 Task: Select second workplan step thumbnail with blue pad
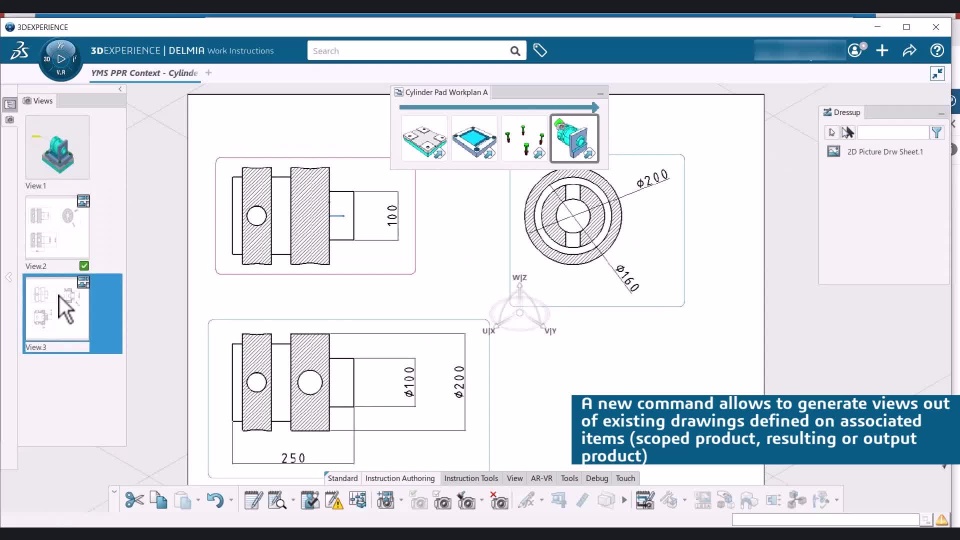pos(474,139)
